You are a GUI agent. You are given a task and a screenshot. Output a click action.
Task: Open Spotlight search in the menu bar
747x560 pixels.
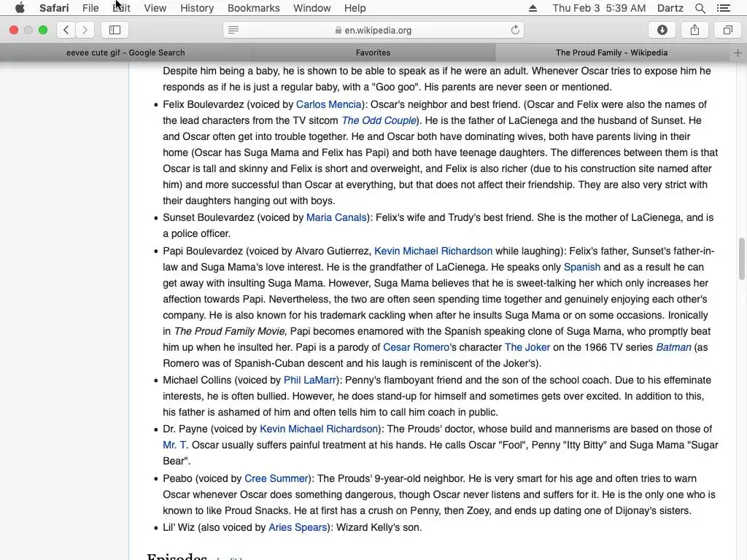pos(700,8)
